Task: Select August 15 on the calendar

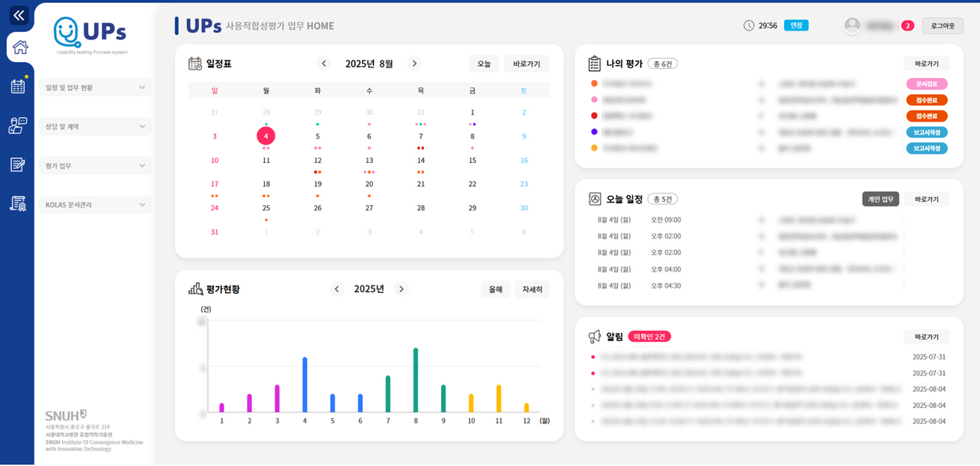Action: tap(472, 161)
